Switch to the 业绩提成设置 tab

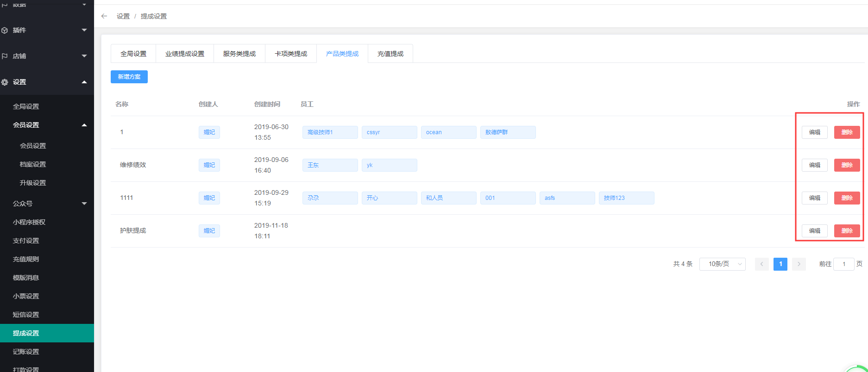(185, 54)
